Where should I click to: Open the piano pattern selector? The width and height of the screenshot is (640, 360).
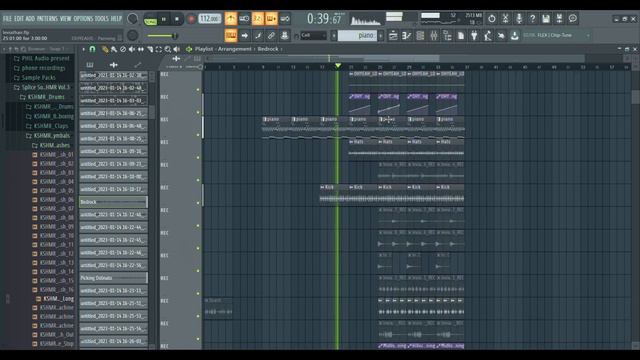[357, 36]
